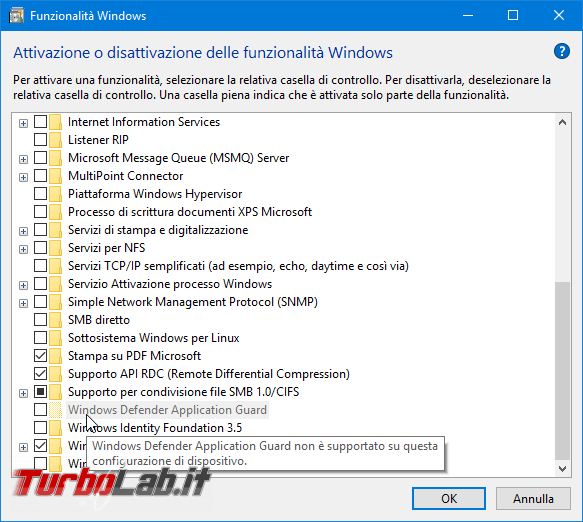Click the help question mark icon
The height and width of the screenshot is (522, 583).
561,51
